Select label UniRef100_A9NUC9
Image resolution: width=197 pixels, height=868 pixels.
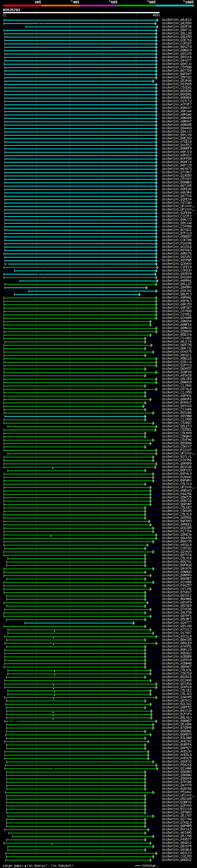pos(177,50)
